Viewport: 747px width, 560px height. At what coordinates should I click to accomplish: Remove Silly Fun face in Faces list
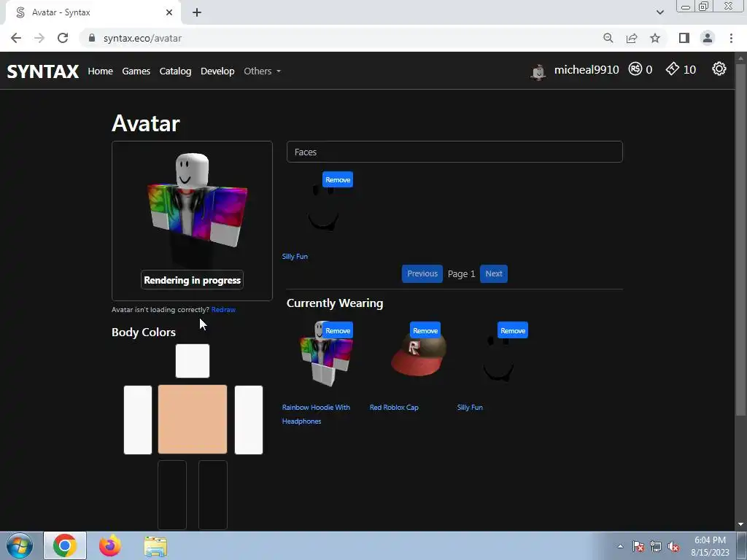click(338, 179)
